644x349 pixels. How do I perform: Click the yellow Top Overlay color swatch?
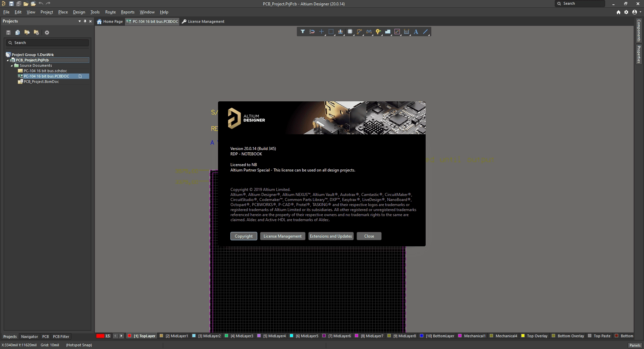(x=523, y=336)
